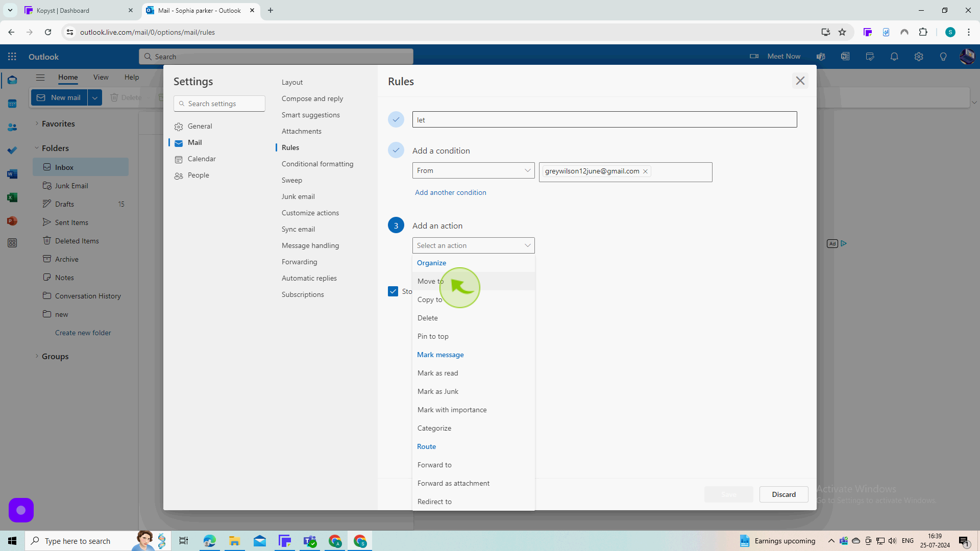Open Settings gear in Outlook header
This screenshot has width=980, height=551.
point(919,57)
